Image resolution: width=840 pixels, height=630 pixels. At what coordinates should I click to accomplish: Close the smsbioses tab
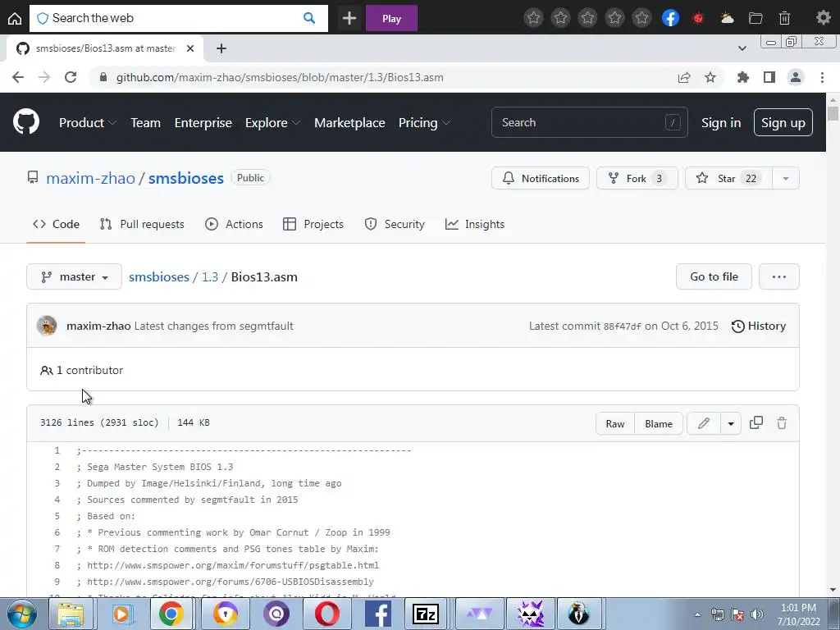point(190,48)
